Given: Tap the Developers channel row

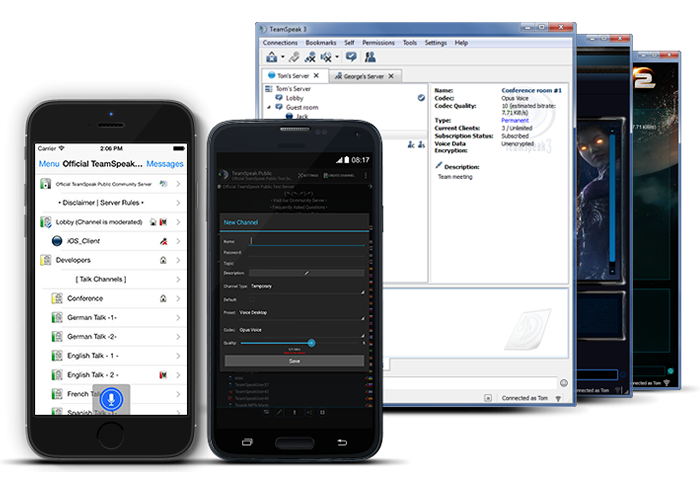Looking at the screenshot, I should click(111, 260).
